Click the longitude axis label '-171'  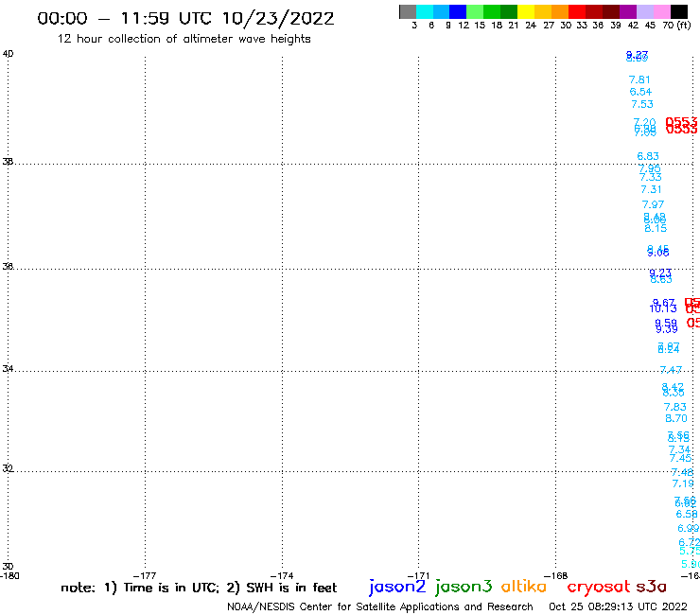pos(418,575)
